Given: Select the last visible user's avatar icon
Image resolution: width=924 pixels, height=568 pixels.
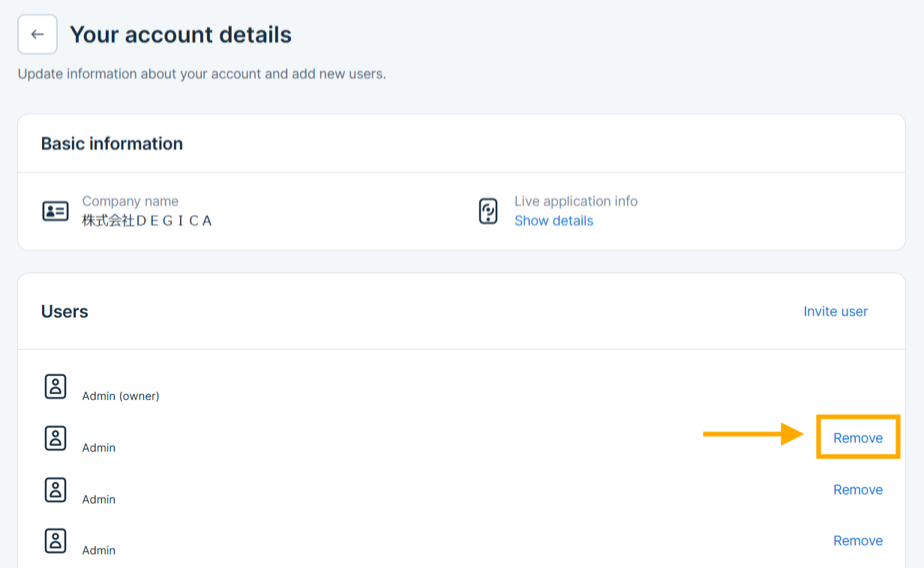Looking at the screenshot, I should 55,541.
